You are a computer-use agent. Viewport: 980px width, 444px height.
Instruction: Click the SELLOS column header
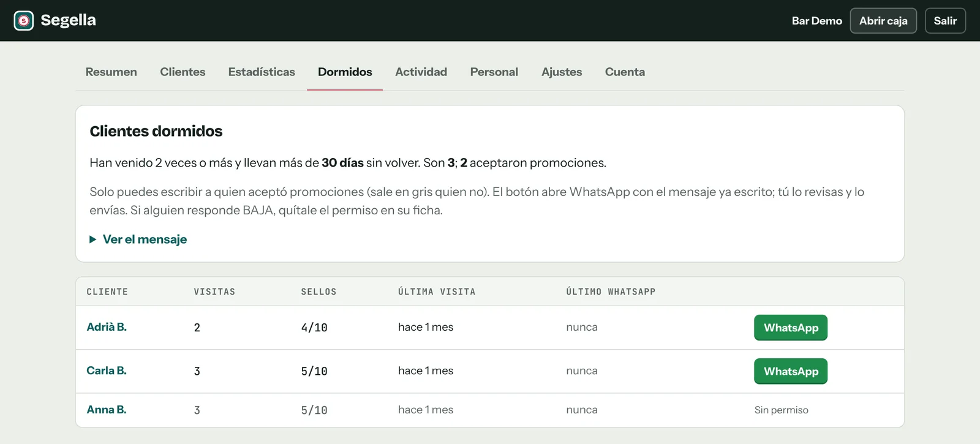(318, 292)
